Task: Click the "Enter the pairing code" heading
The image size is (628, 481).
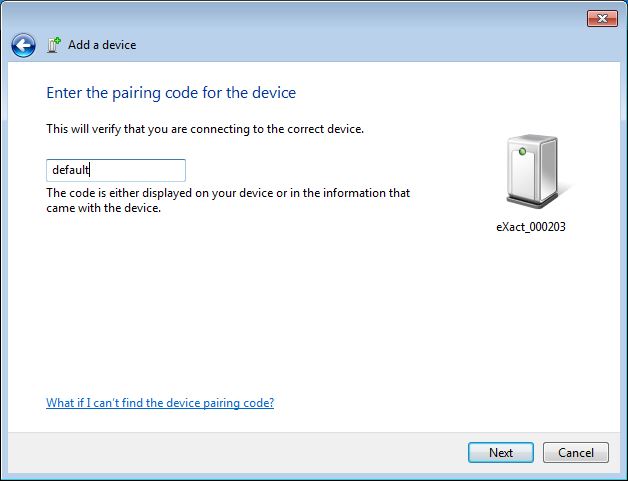Action: pos(171,93)
